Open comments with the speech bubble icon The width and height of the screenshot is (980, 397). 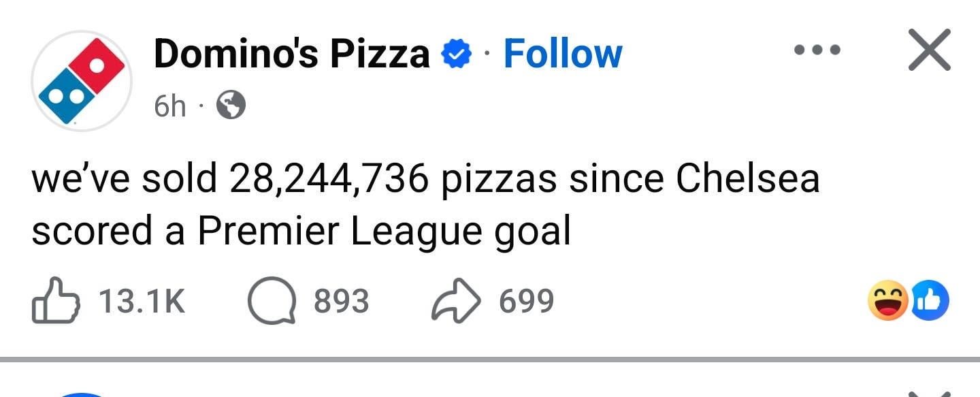tap(272, 302)
